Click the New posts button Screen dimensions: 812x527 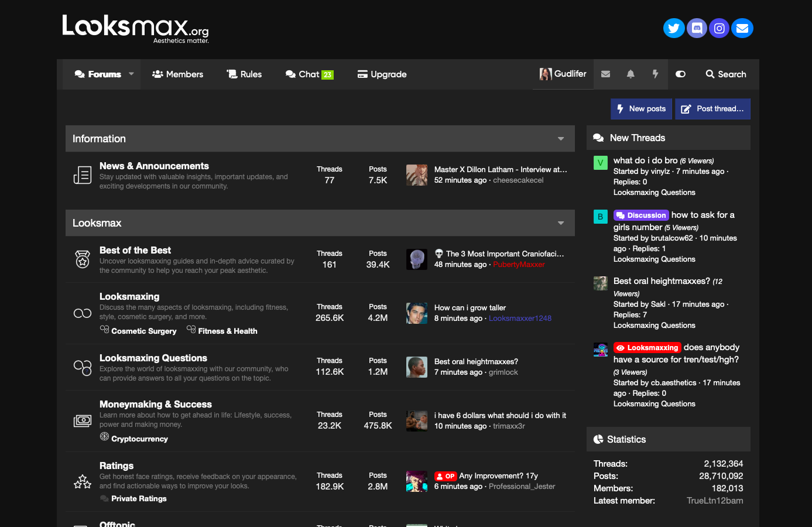point(642,109)
